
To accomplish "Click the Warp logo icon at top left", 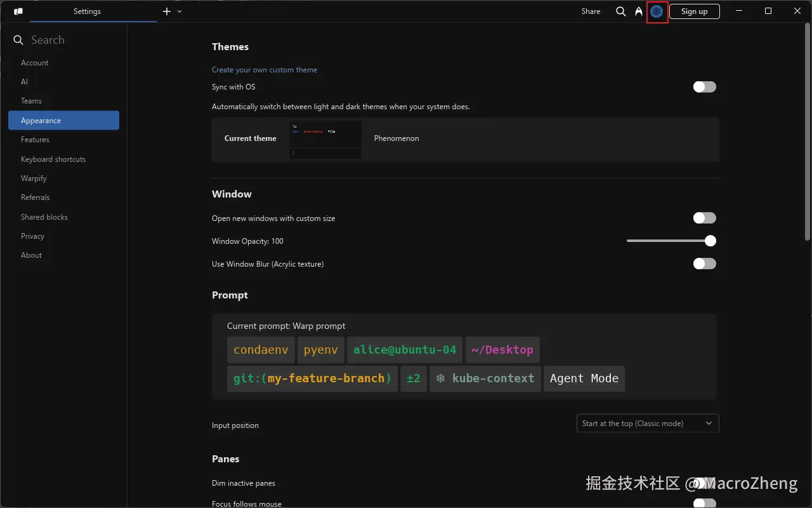I will (18, 11).
